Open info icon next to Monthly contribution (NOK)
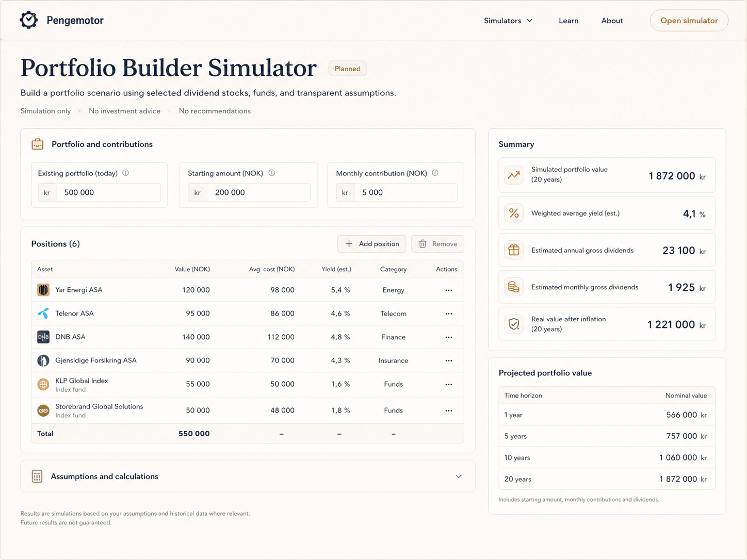 click(435, 173)
